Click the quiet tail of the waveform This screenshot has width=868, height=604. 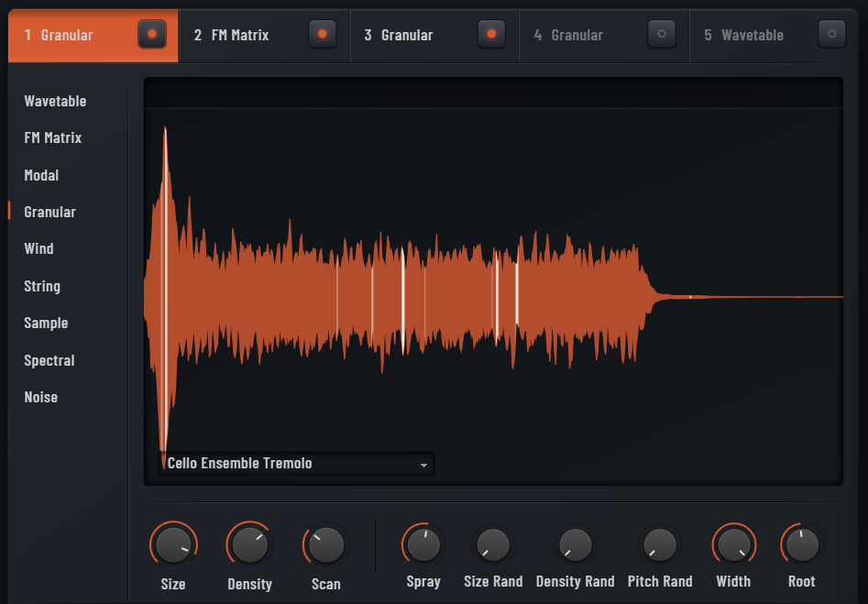[750, 297]
